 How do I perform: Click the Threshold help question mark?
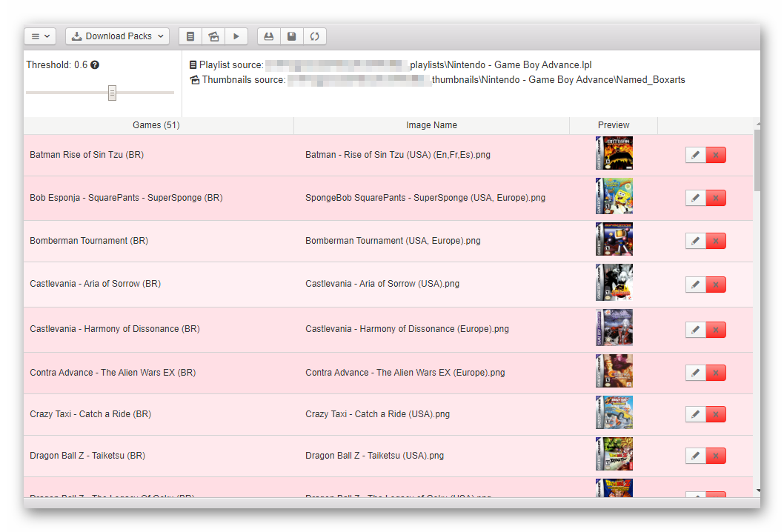pyautogui.click(x=95, y=65)
